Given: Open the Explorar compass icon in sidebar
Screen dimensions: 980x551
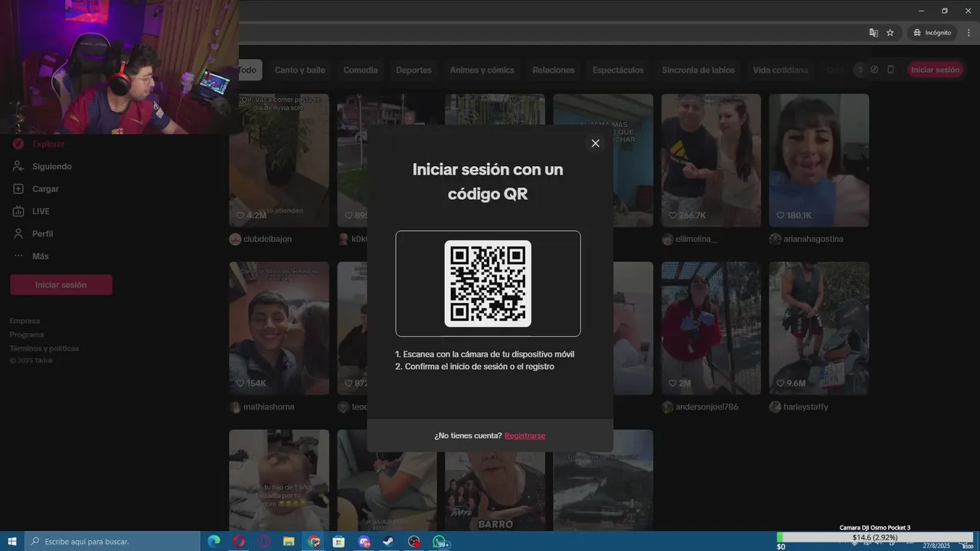Looking at the screenshot, I should 18,144.
